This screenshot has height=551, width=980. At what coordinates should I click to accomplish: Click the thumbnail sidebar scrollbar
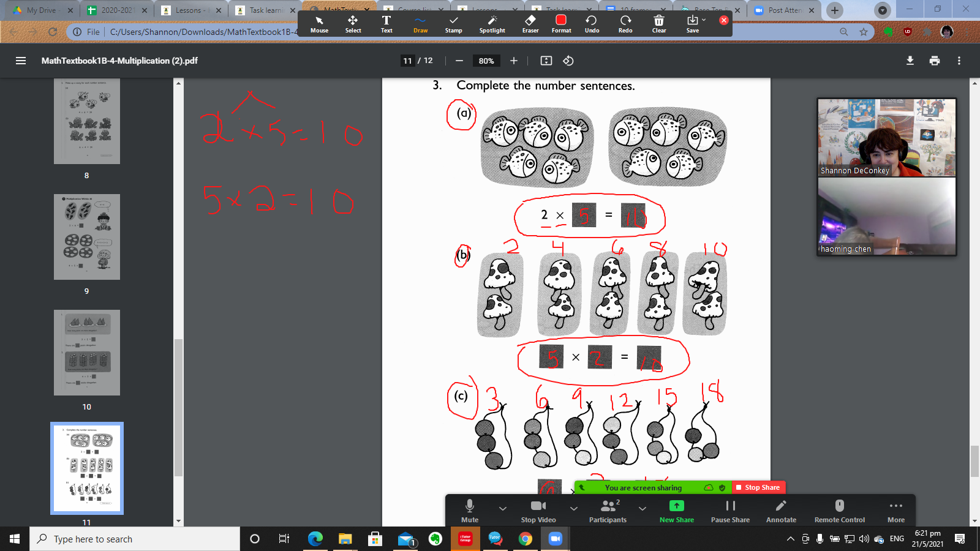[x=179, y=408]
